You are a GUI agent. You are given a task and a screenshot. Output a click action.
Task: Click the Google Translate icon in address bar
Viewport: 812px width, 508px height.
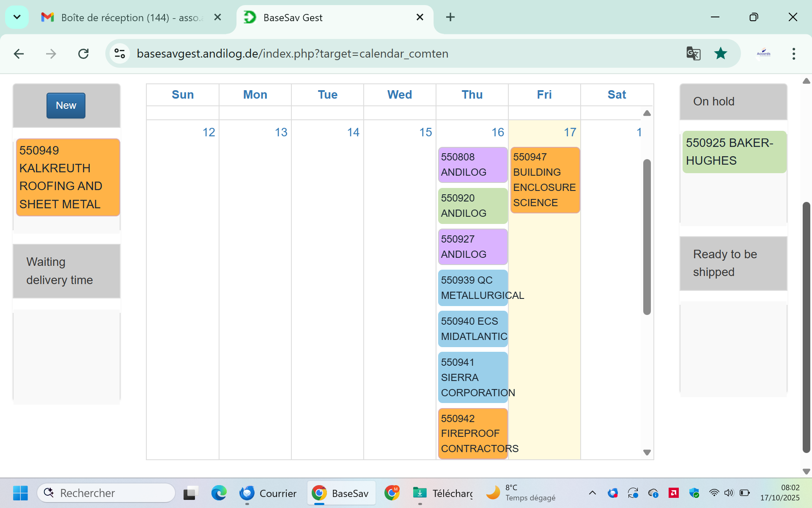(x=693, y=54)
